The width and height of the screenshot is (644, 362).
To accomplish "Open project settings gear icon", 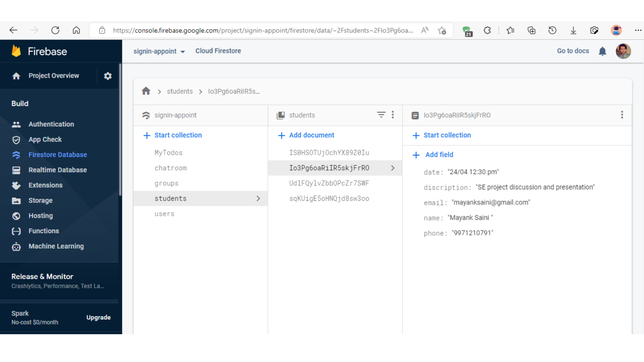I will pos(108,76).
